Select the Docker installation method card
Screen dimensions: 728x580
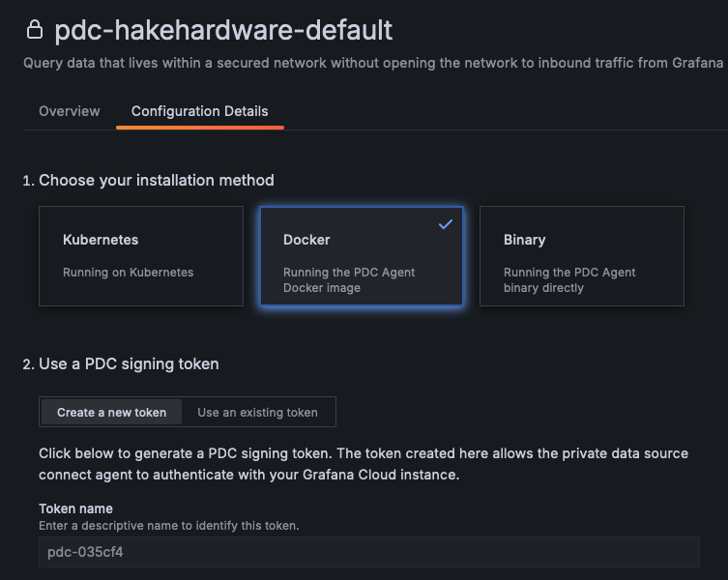[362, 256]
